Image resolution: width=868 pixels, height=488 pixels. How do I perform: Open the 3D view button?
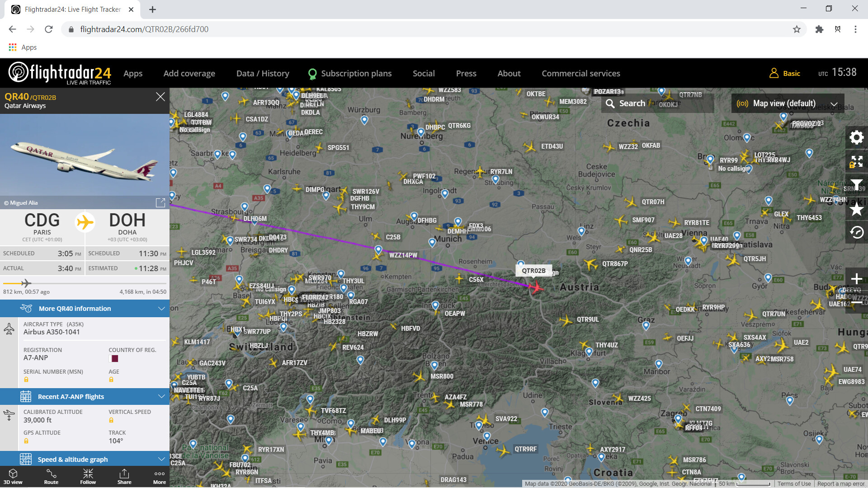(13, 476)
